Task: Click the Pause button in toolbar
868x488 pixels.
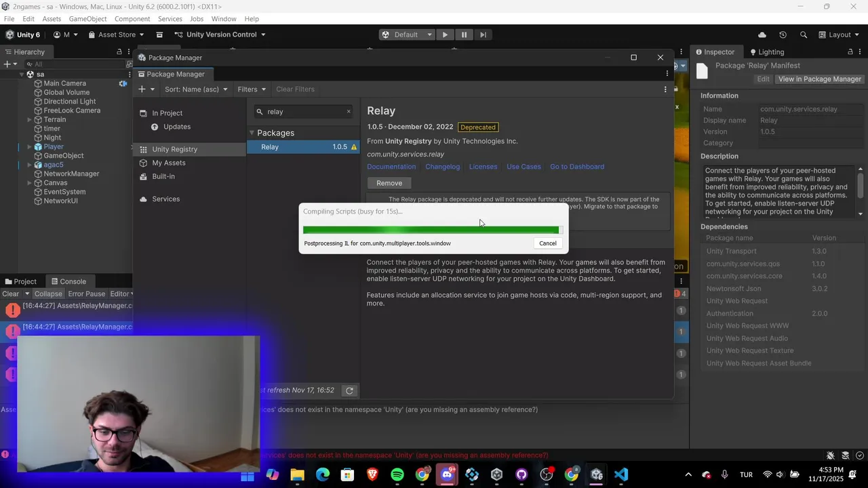Action: point(464,35)
